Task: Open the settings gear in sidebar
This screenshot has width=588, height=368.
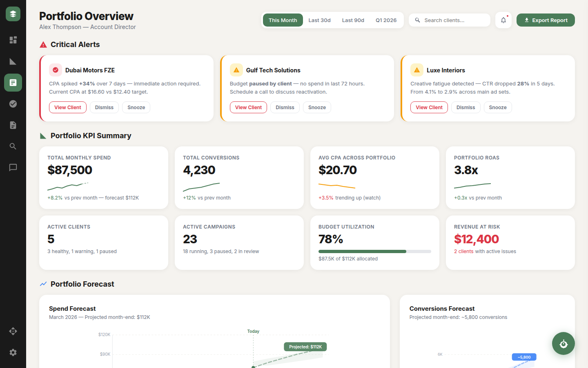Action: tap(13, 352)
